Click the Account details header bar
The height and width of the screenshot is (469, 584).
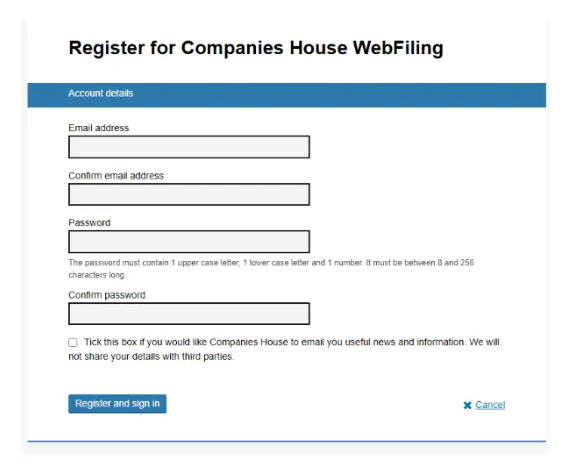click(x=286, y=95)
